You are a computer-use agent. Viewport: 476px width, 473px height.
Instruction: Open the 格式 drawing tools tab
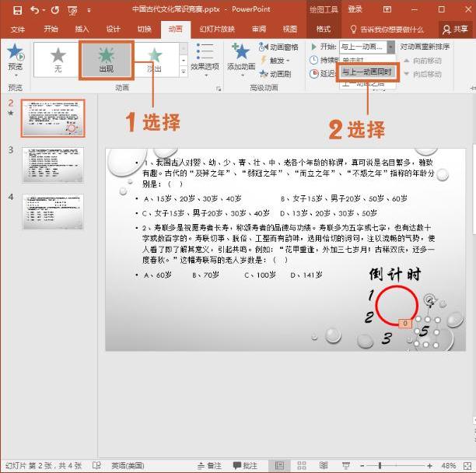click(324, 29)
